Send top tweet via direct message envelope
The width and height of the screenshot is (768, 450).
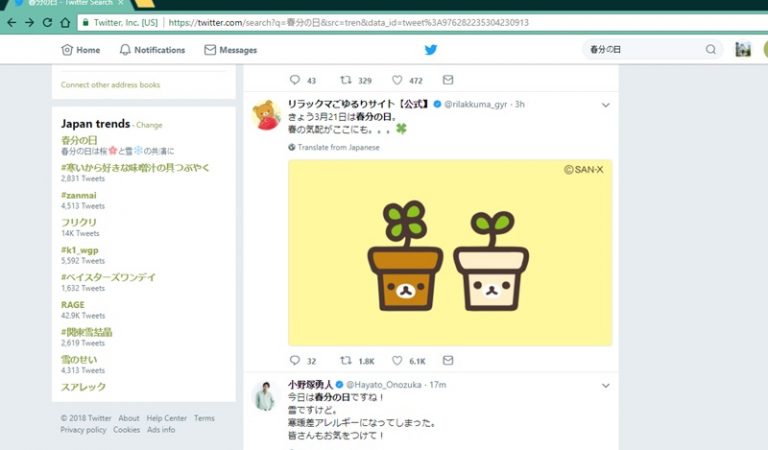click(x=448, y=80)
